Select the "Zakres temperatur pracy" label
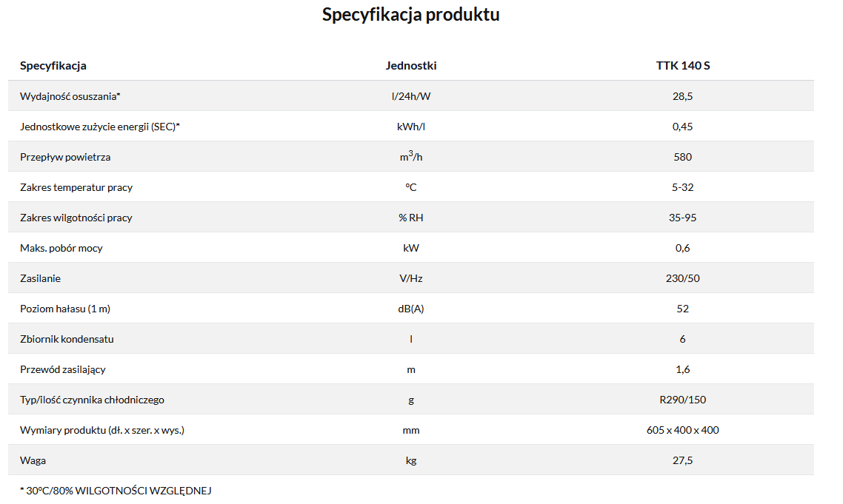 tap(76, 187)
